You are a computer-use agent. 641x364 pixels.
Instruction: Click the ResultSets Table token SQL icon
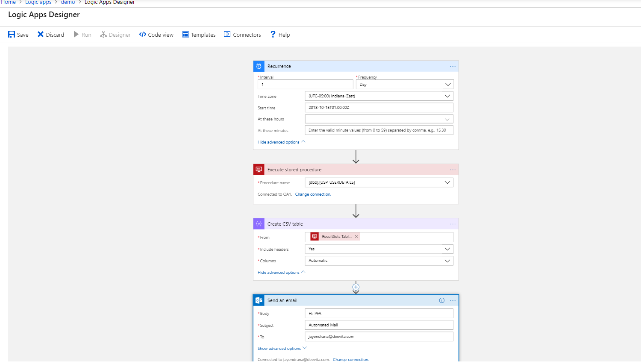tap(315, 236)
